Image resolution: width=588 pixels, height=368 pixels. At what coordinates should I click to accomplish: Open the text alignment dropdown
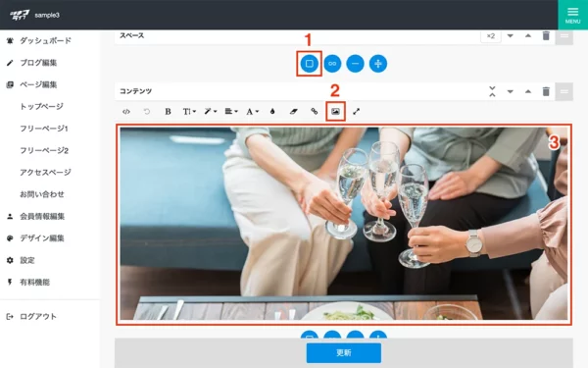231,112
